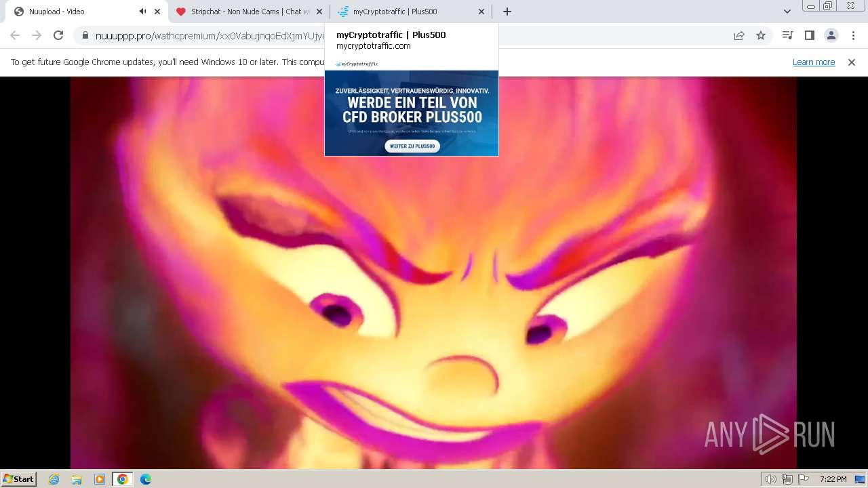Go back to previous page

pos(15,35)
